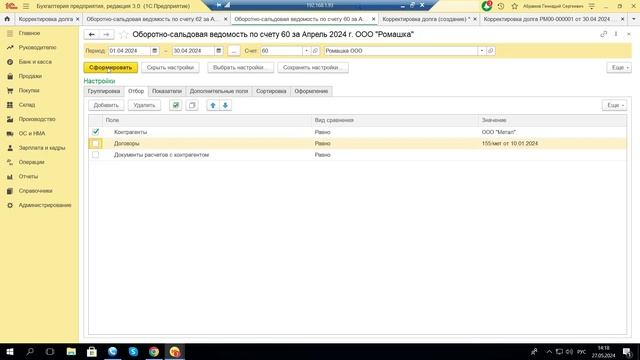Go back with left arrow

click(92, 35)
